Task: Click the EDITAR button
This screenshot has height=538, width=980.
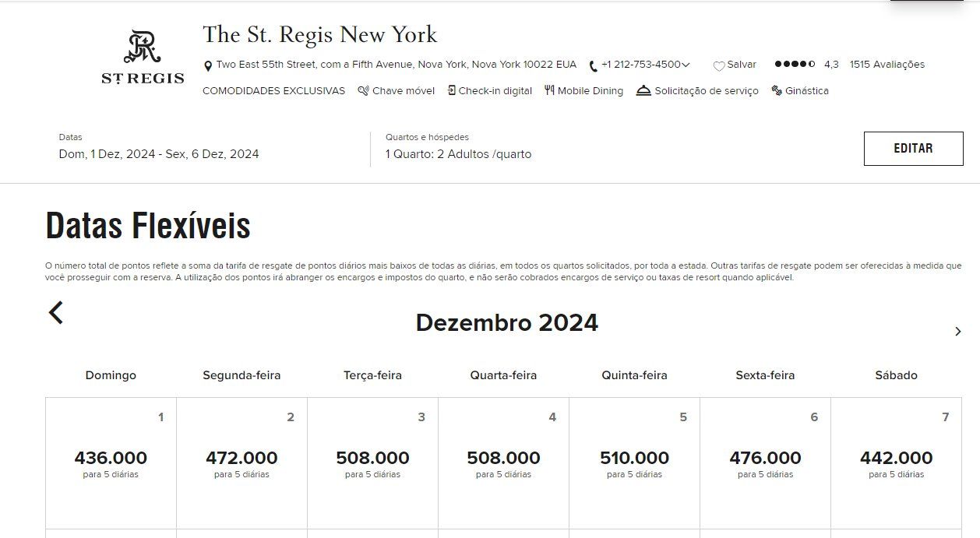Action: pos(913,149)
